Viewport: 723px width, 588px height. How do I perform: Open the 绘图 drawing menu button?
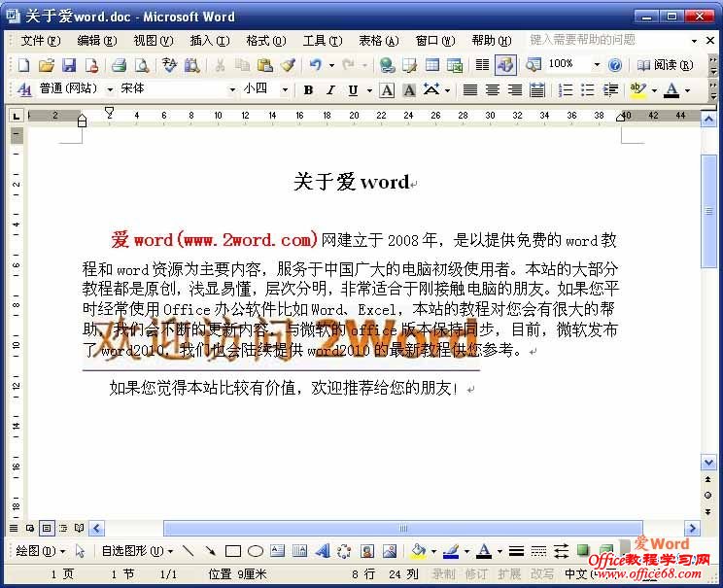tap(41, 551)
